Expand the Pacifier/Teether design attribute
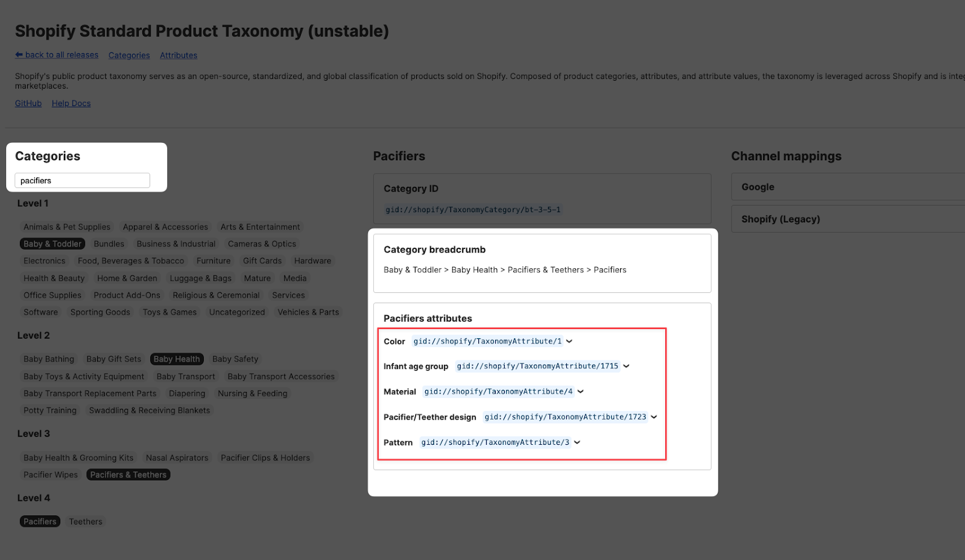Viewport: 965px width, 560px height. pyautogui.click(x=654, y=417)
